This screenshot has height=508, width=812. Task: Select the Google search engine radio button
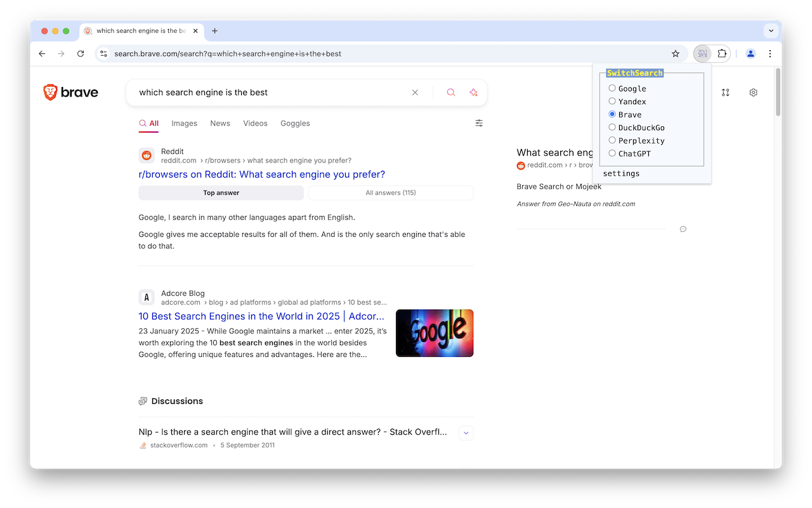[612, 88]
